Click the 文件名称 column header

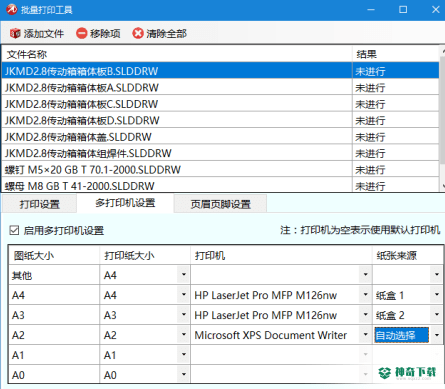click(x=177, y=54)
